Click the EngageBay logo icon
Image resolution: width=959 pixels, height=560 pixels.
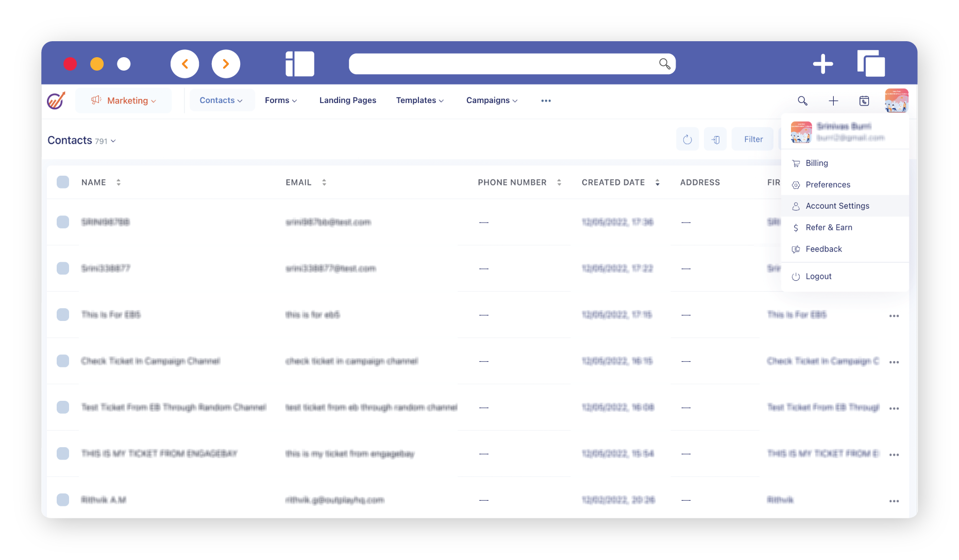coord(56,100)
